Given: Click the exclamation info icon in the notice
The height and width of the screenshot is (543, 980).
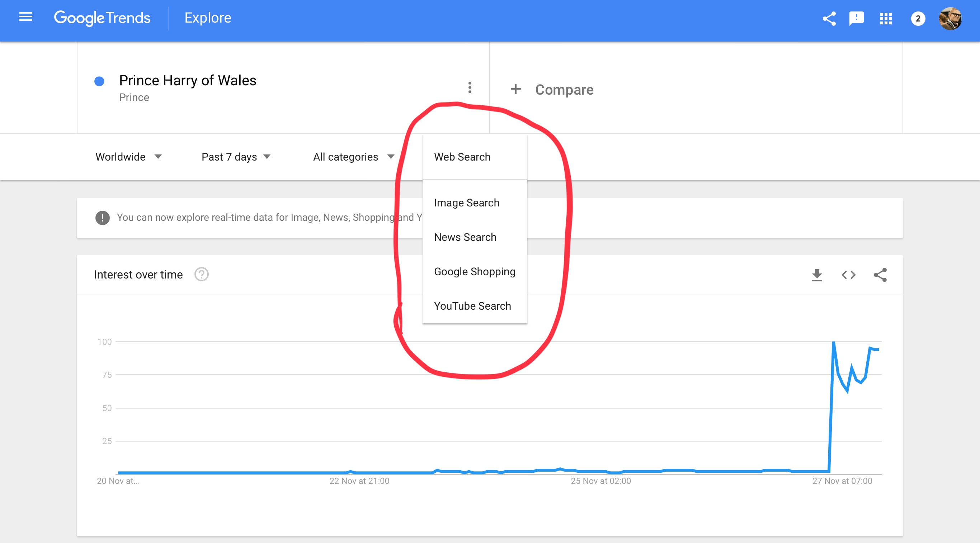Looking at the screenshot, I should coord(102,218).
